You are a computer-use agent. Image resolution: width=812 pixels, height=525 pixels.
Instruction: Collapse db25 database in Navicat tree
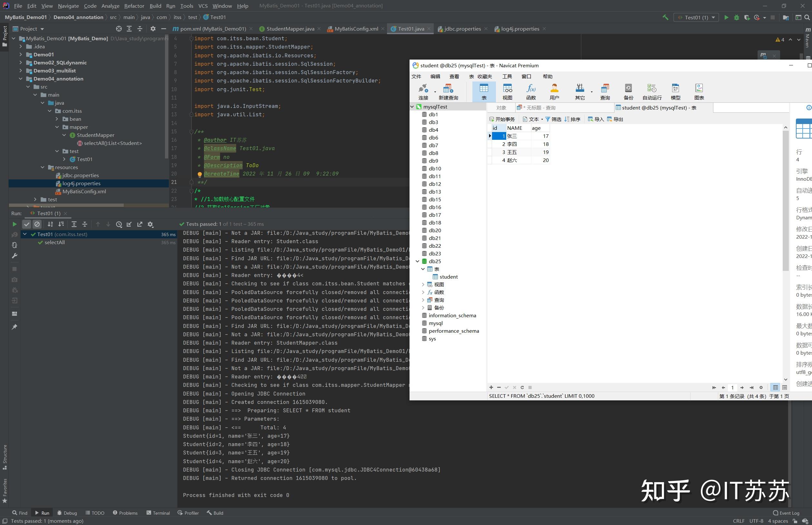(x=417, y=262)
